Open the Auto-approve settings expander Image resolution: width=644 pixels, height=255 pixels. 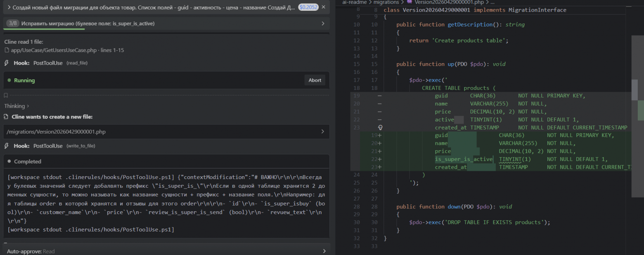click(x=324, y=251)
